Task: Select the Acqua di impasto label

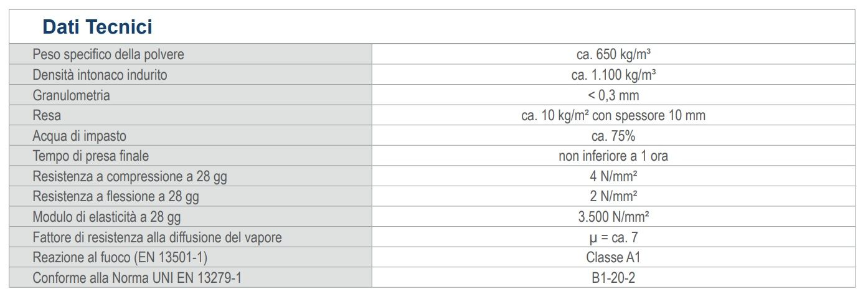Action: (79, 136)
